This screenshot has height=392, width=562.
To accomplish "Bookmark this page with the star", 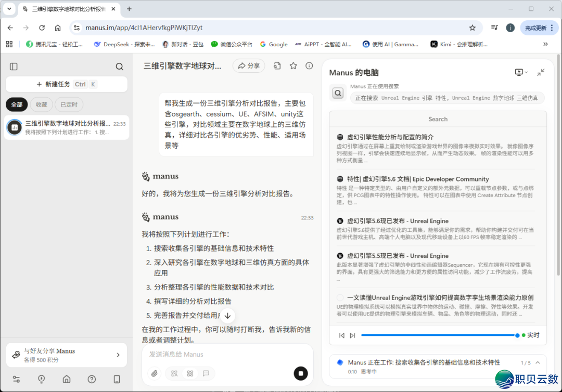I will click(x=472, y=28).
